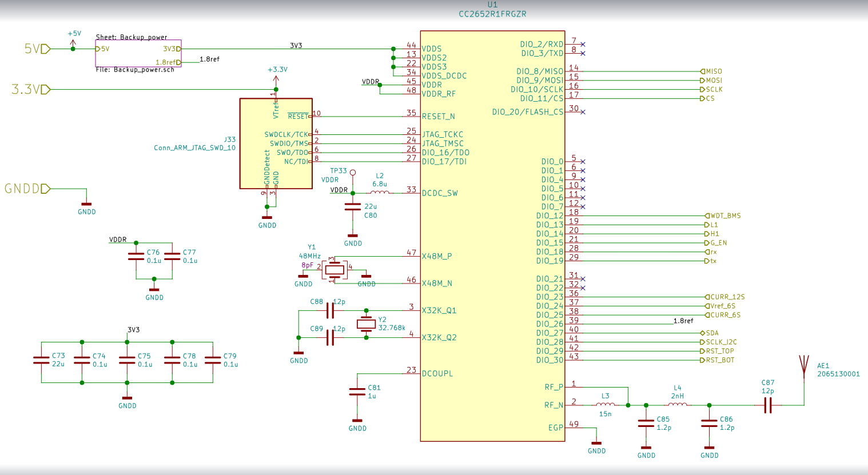
Task: Select the DCOUPL pin name
Action: click(437, 374)
